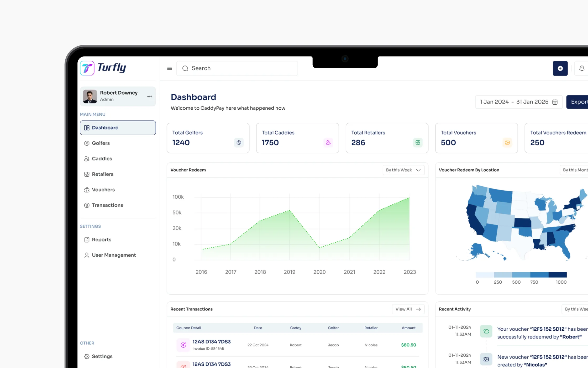
Task: Click the 2019 peak on chart
Action: click(290, 210)
